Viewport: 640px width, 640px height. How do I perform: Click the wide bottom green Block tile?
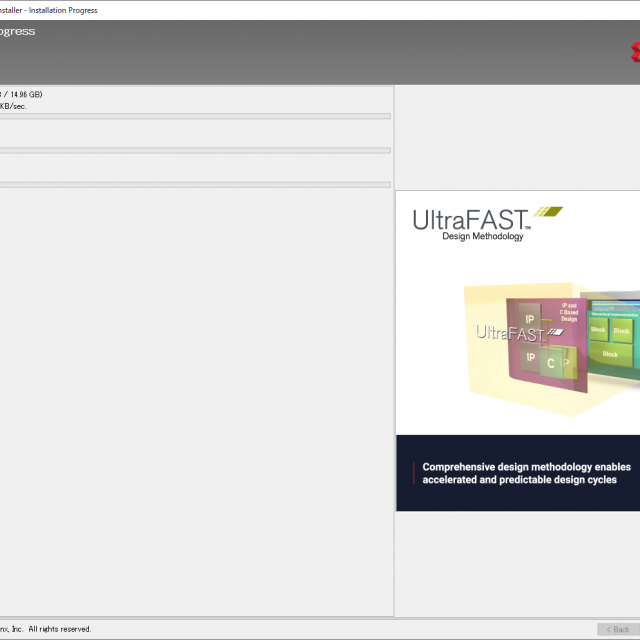tap(610, 354)
